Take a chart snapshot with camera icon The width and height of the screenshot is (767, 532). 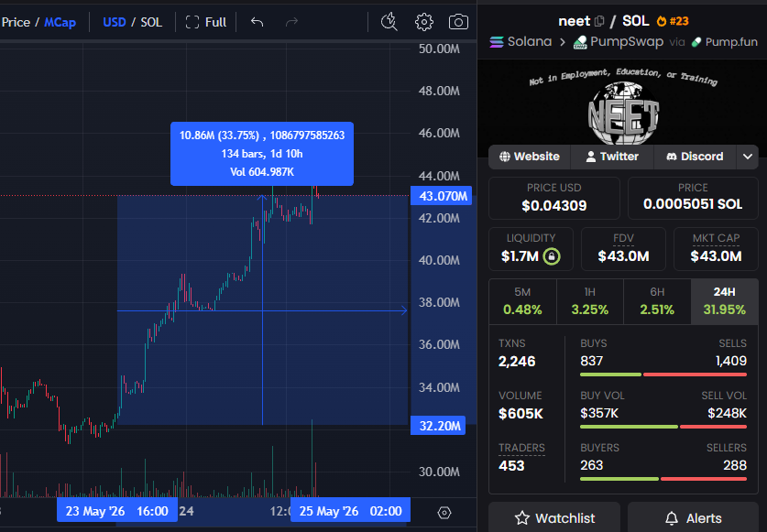(x=458, y=22)
